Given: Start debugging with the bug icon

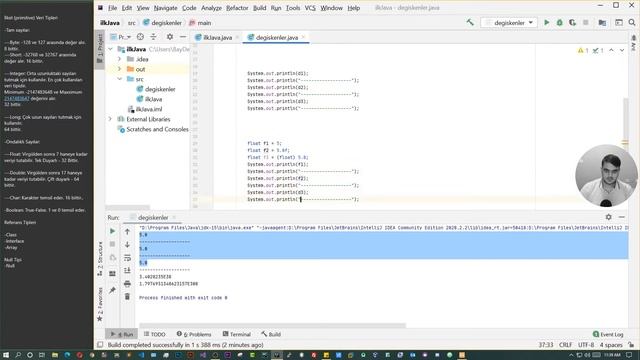Looking at the screenshot, I should pos(560,23).
